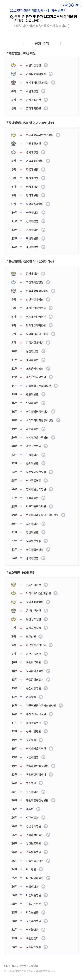Go to next ranking with right chevron
Screen dimensions: 84x980
[x=60, y=44]
